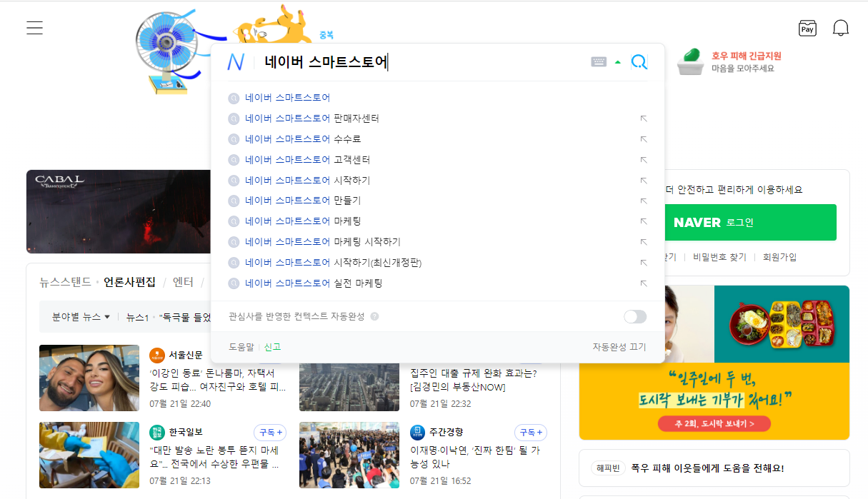Click the '뉴스스탠드' tab
Image resolution: width=868 pixels, height=499 pixels.
click(x=66, y=282)
